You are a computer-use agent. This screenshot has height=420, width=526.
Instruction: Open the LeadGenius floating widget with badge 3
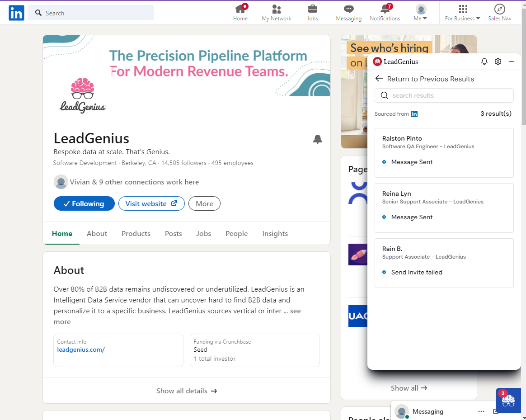point(508,400)
